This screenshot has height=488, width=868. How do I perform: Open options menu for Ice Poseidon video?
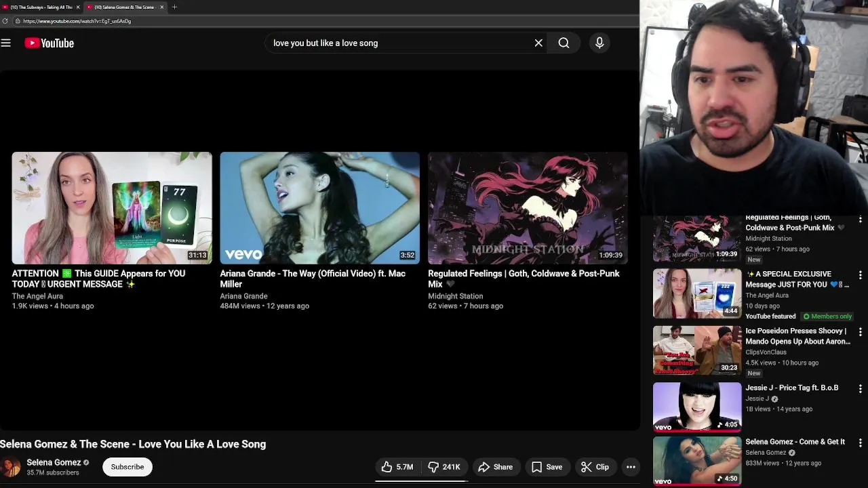pos(860,332)
